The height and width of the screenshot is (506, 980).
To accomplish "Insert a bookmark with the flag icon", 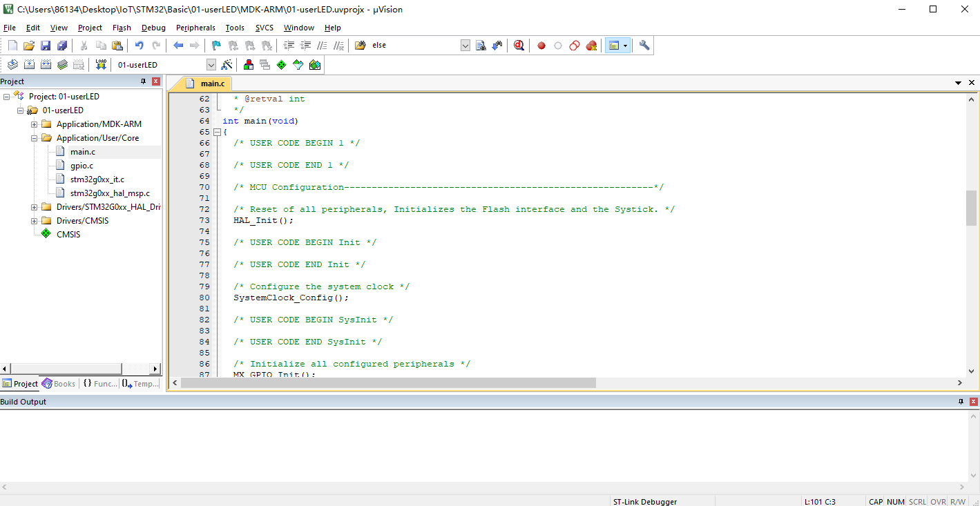I will click(216, 46).
